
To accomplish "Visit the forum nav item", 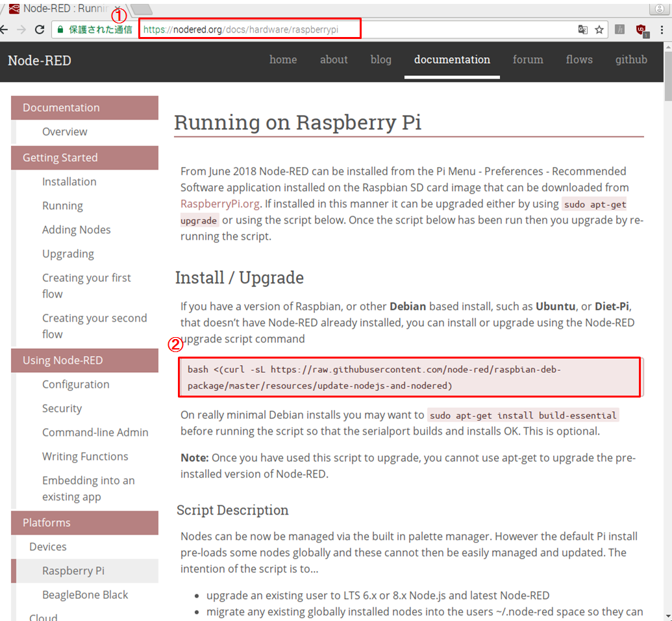I will pyautogui.click(x=528, y=60).
